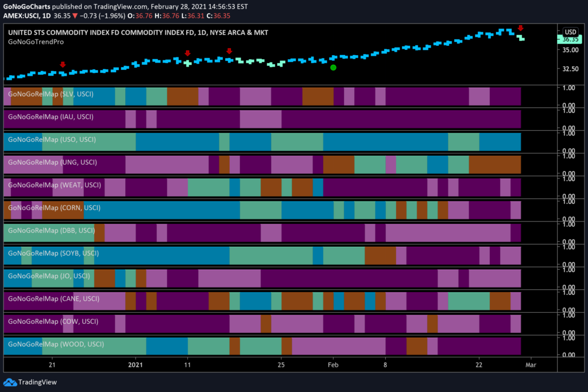Click the 35.00 price axis label
The image size is (588, 392).
(x=570, y=50)
